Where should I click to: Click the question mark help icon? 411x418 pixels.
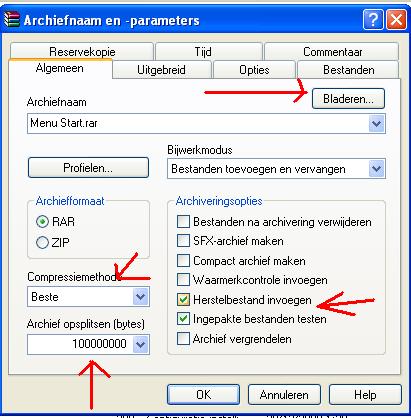click(x=373, y=20)
